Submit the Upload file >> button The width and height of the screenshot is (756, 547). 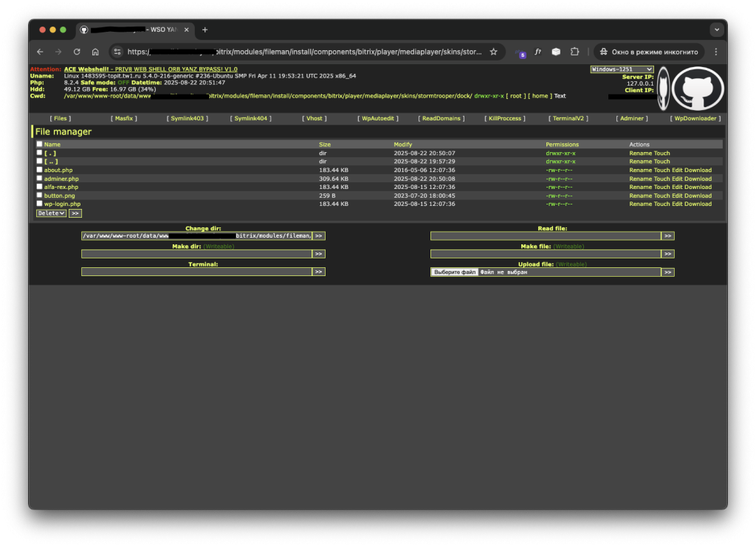pos(667,272)
